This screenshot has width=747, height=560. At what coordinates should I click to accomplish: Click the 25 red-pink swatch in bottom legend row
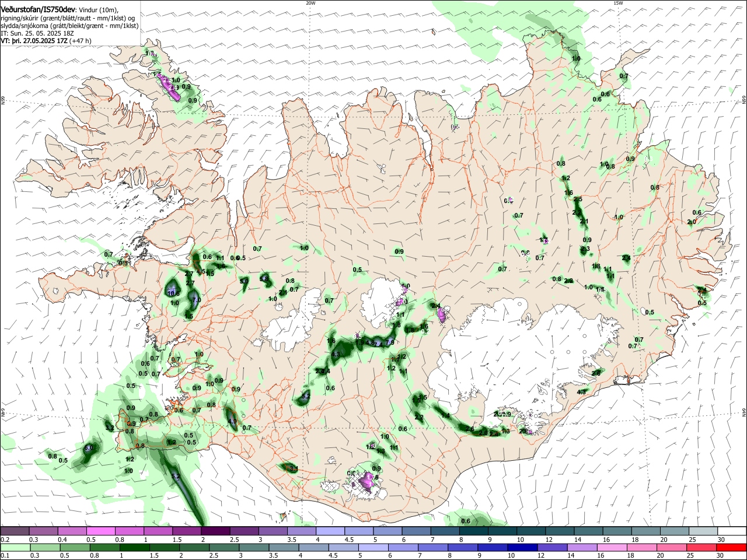point(701,547)
